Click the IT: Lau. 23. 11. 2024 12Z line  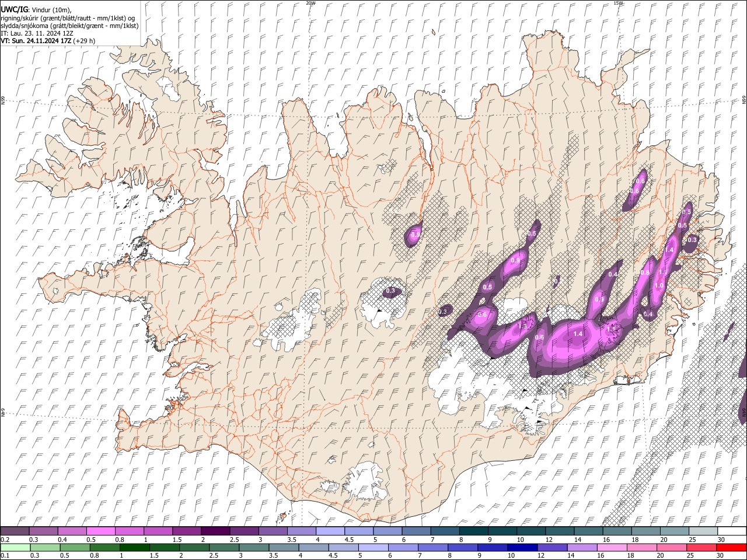[37, 33]
